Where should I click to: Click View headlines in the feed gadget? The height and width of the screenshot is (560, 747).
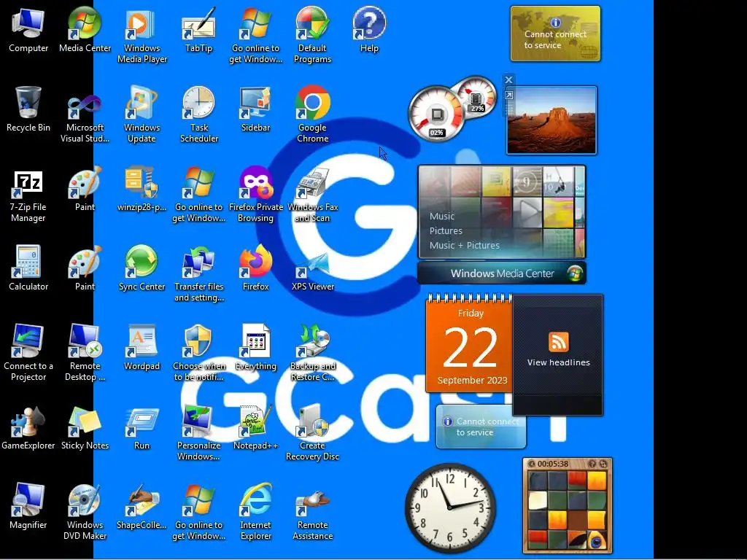558,362
